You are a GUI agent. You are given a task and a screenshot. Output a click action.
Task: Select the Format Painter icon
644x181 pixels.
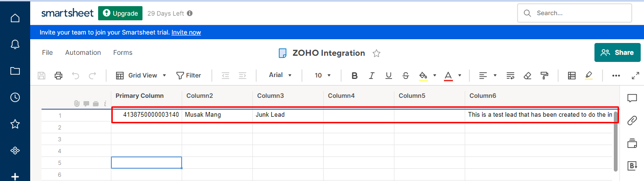pyautogui.click(x=544, y=75)
